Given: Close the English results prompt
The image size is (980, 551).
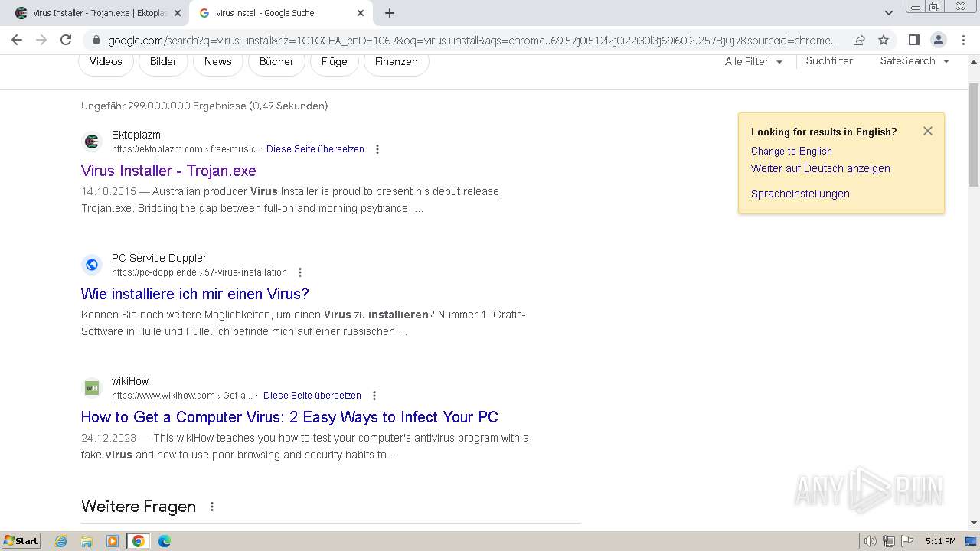Looking at the screenshot, I should (928, 131).
